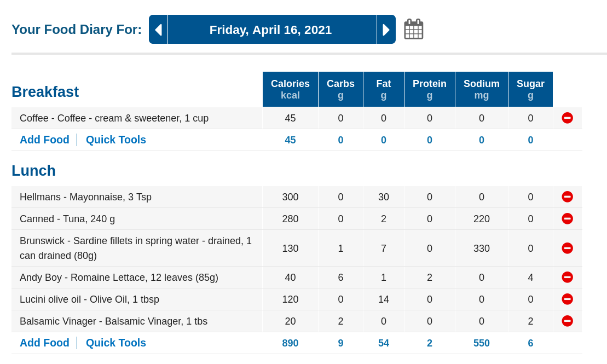
Task: Open Quick Tools under Breakfast
Action: coord(115,140)
